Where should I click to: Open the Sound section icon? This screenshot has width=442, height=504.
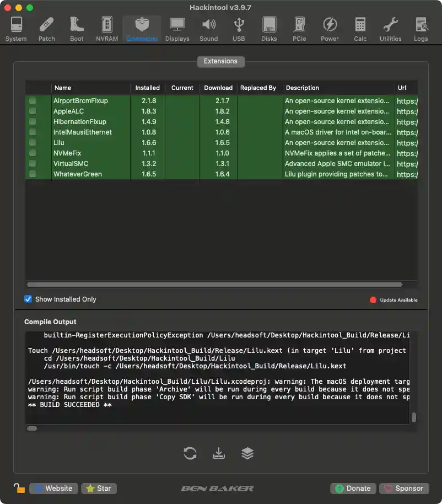[x=208, y=28]
